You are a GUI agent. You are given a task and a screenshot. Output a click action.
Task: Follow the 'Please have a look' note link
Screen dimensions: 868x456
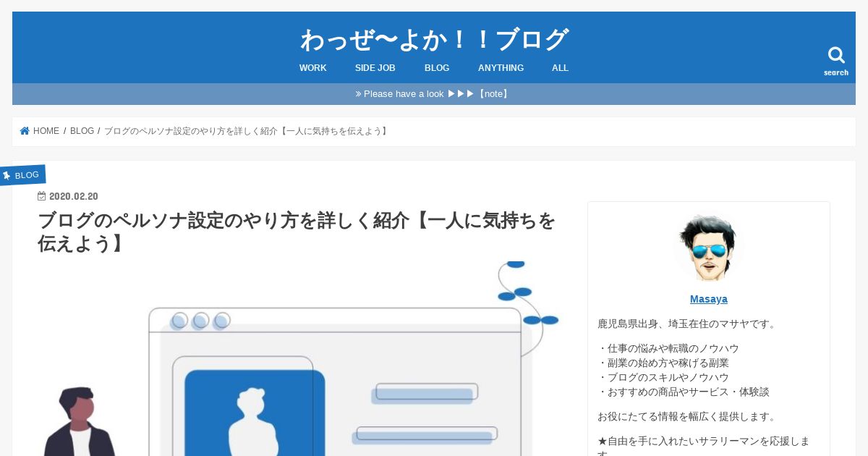434,94
